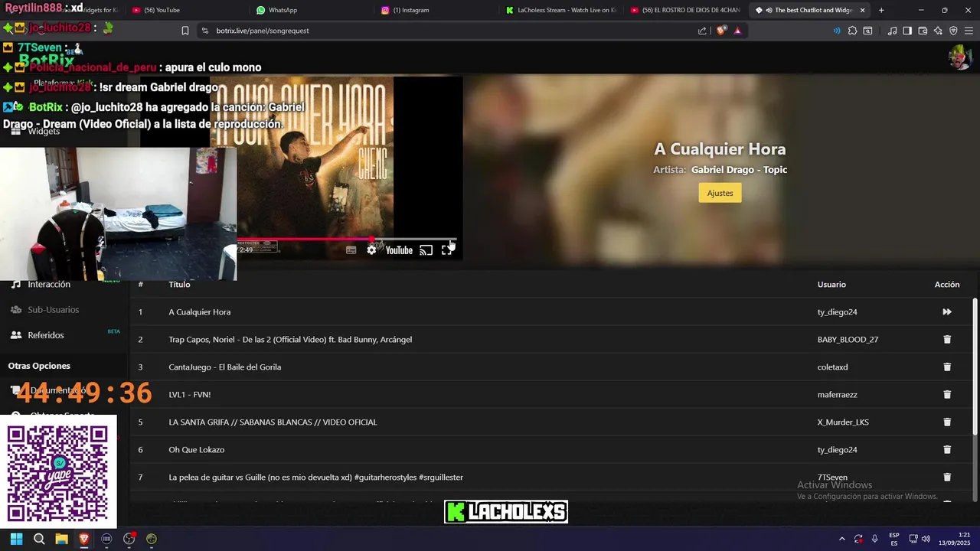The image size is (980, 551).
Task: Open the video on YouTube logo
Action: click(399, 250)
